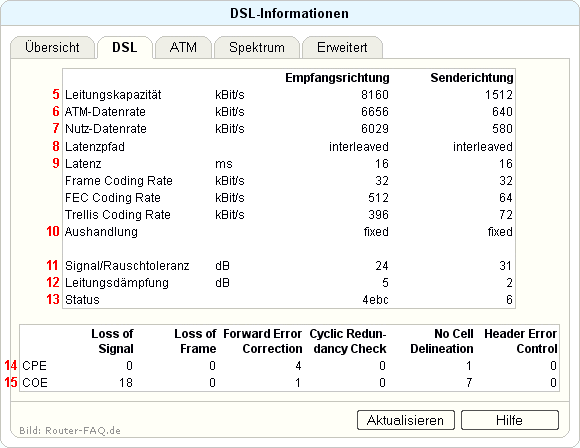Select the Leitungsdämpfung label
Viewport: 580px width, 448px height.
[117, 283]
